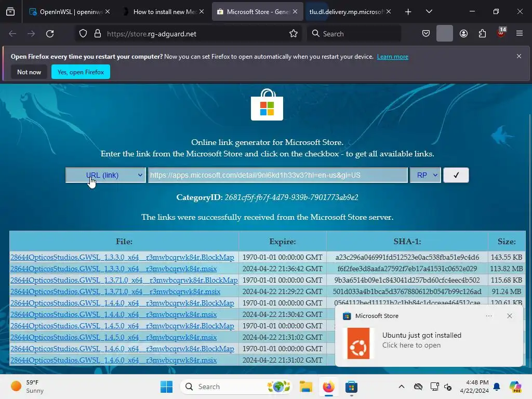Download GWSL 1.3.71.0 msix file

tap(115, 292)
